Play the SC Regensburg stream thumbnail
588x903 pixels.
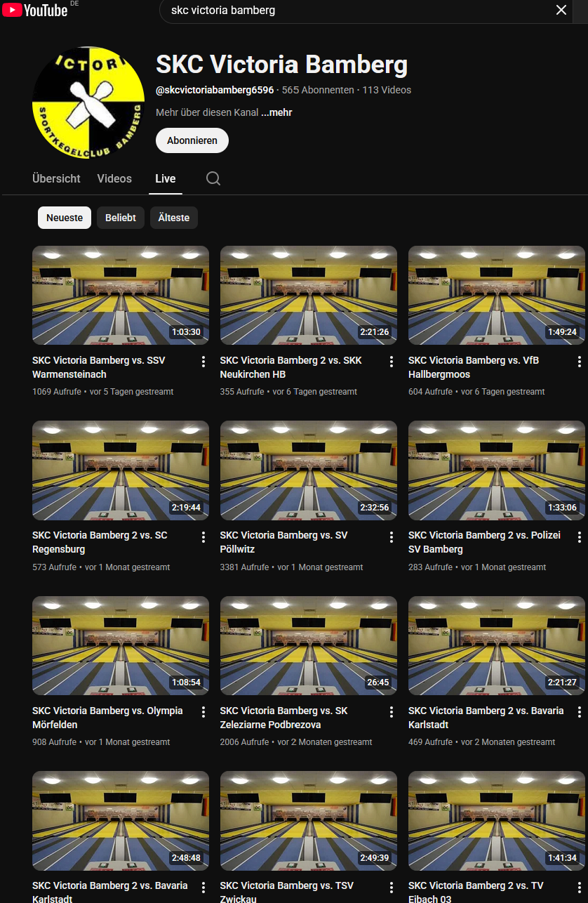(121, 470)
